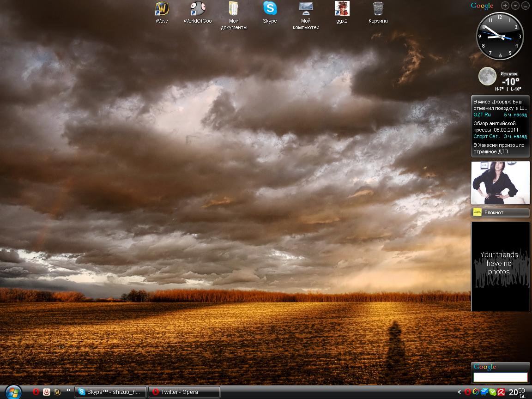The height and width of the screenshot is (399, 532).
Task: Launch the WorldOfGoo desktop icon
Action: tap(198, 9)
